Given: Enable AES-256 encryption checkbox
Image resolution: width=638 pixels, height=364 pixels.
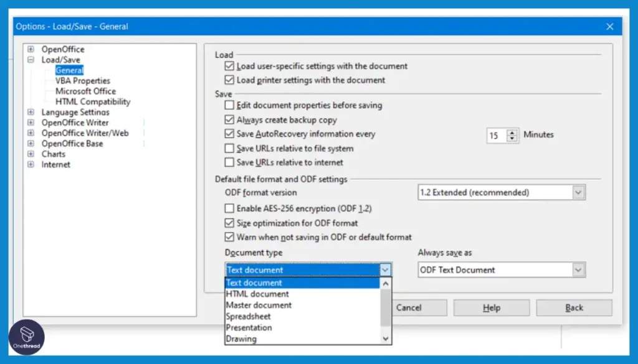Looking at the screenshot, I should [229, 208].
